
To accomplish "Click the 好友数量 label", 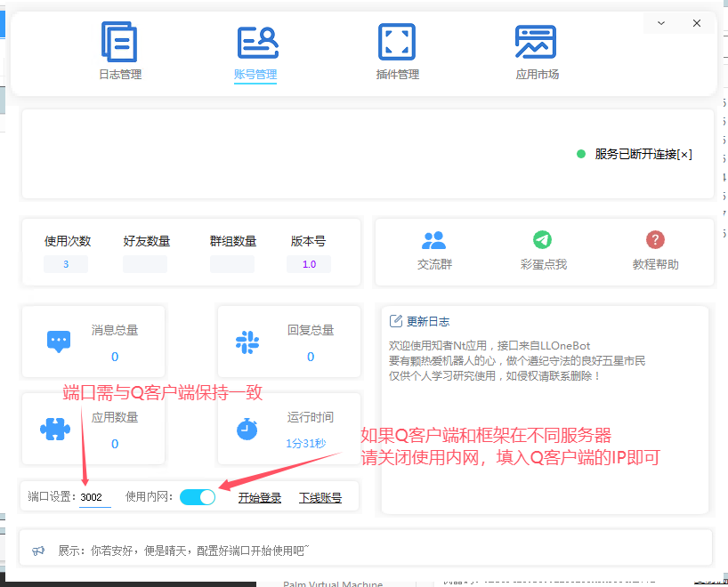I will pyautogui.click(x=147, y=241).
